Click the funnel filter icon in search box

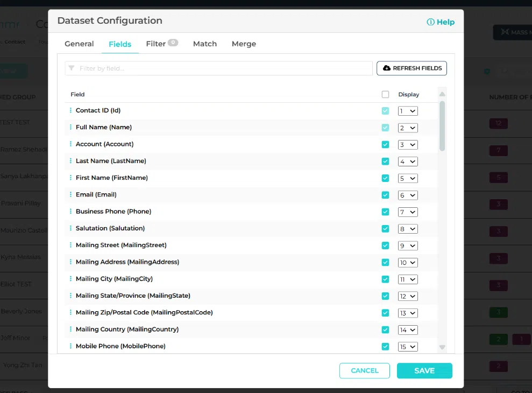point(72,68)
